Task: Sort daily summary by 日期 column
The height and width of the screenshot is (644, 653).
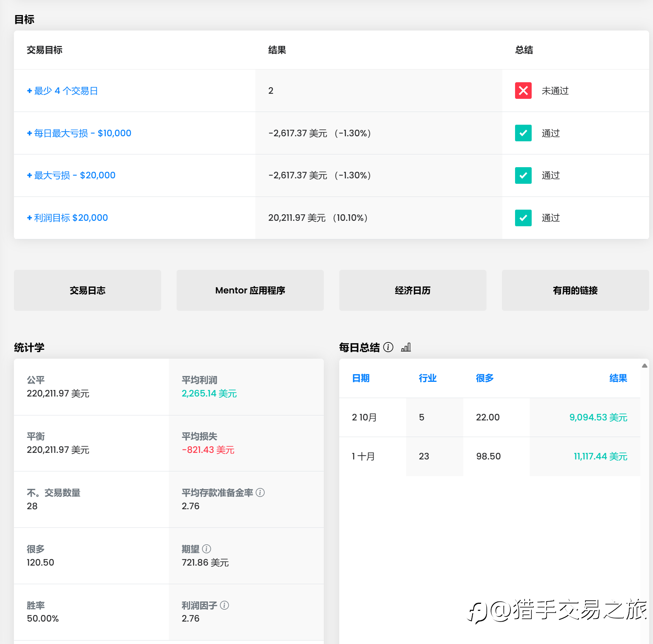Action: click(x=361, y=378)
